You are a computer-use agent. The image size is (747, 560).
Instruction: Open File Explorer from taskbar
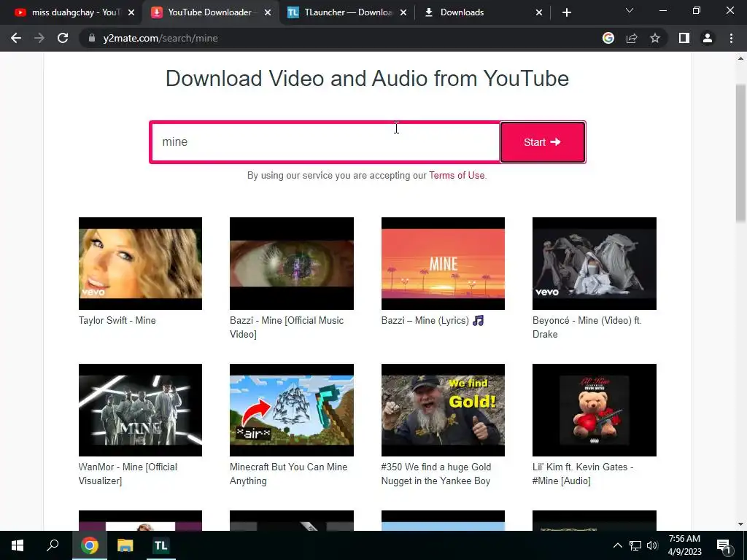(x=125, y=545)
